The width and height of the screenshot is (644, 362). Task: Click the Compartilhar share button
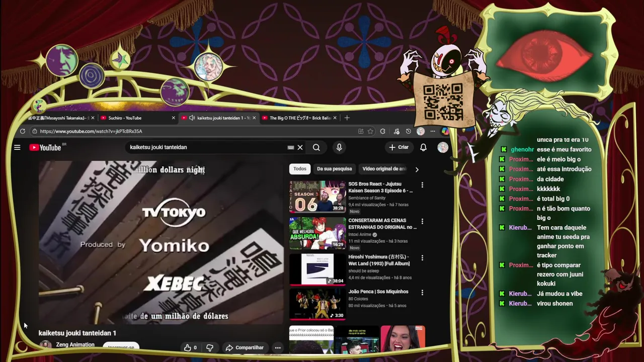coord(245,347)
